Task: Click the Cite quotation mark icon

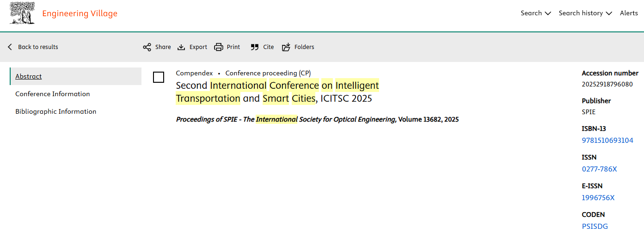Action: (x=255, y=47)
